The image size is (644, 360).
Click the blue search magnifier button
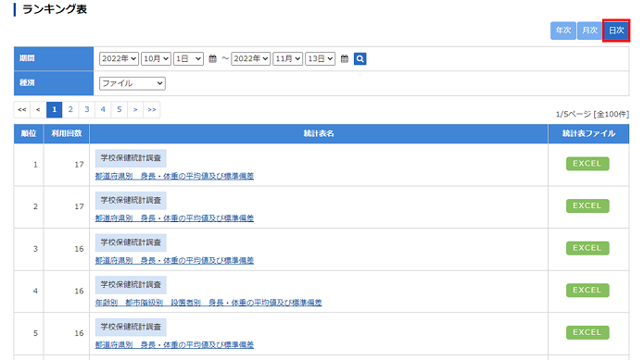click(360, 58)
